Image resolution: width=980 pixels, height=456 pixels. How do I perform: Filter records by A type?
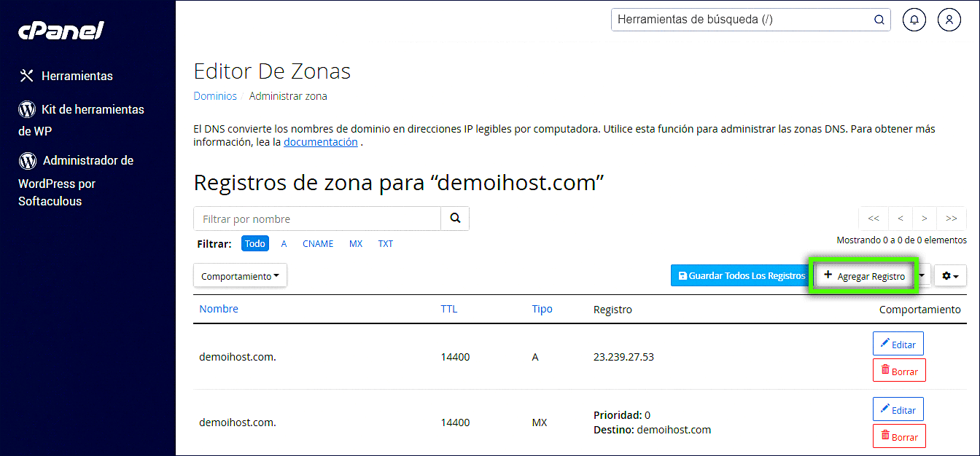tap(284, 244)
